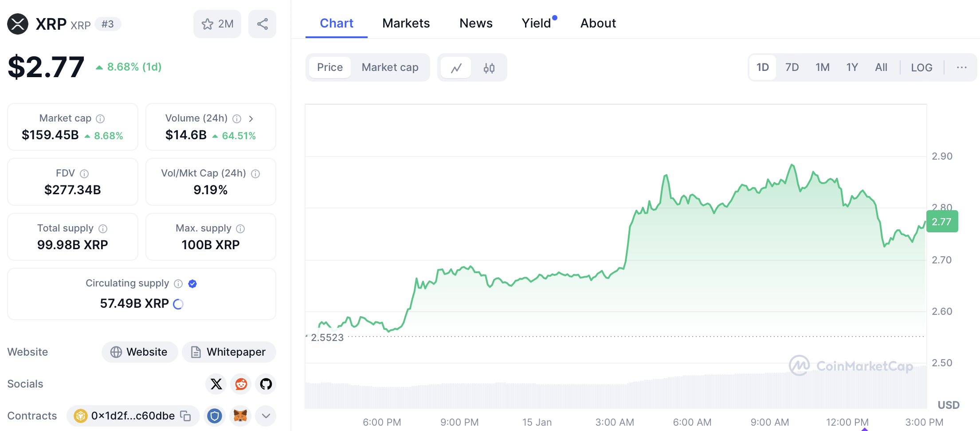The image size is (980, 431).
Task: Open Volume (24h) info icon
Action: pyautogui.click(x=237, y=118)
